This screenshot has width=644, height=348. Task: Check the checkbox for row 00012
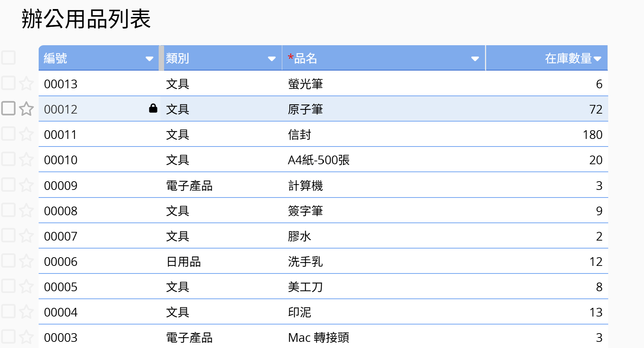coord(8,108)
